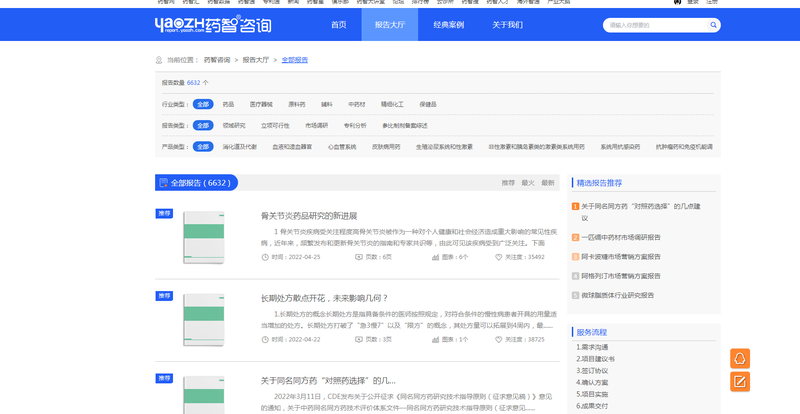Screen dimensions: 800x414
Task: Click the 推荐 badge on 长期处方散点开花
Action: (164, 296)
